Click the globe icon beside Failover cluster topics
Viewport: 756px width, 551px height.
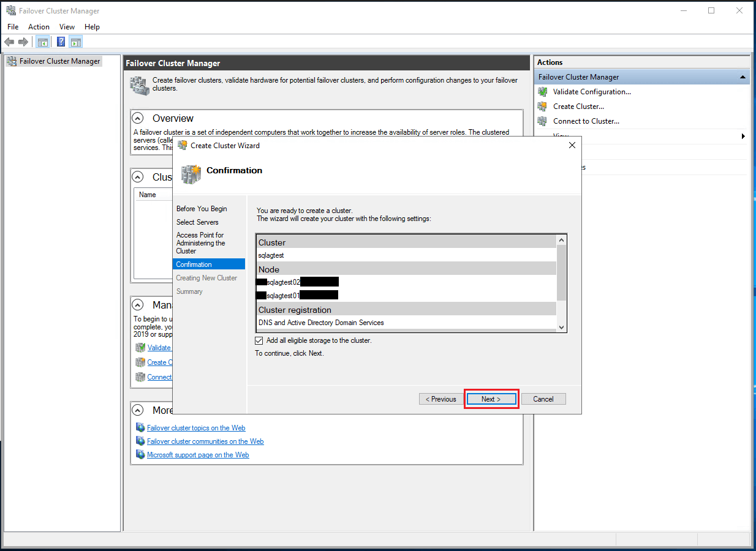140,428
